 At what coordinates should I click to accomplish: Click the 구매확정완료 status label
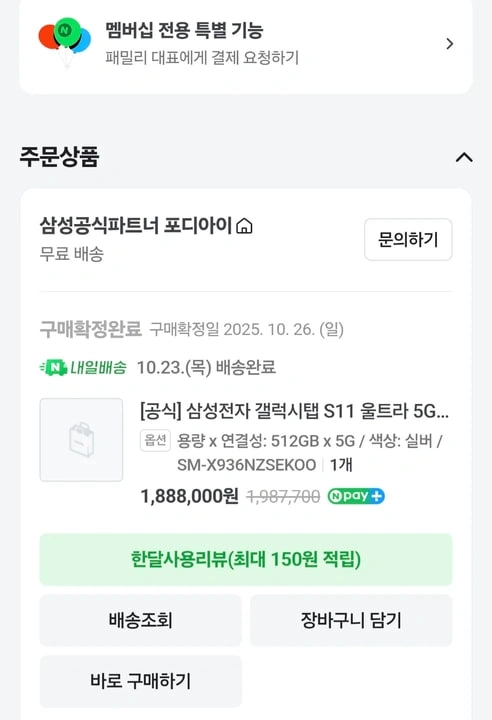tap(90, 329)
